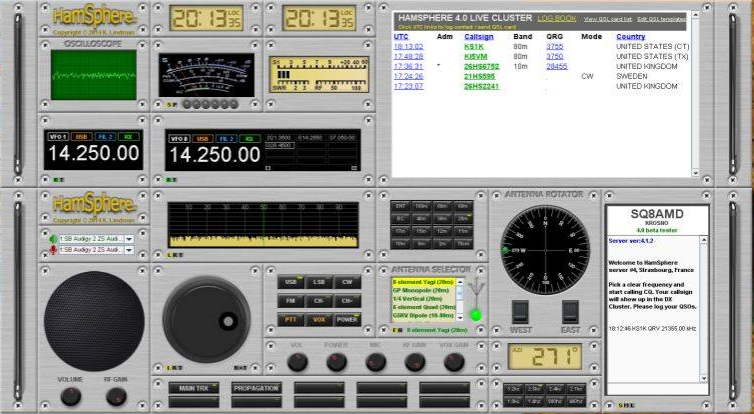Toggle the FM mode button

290,301
